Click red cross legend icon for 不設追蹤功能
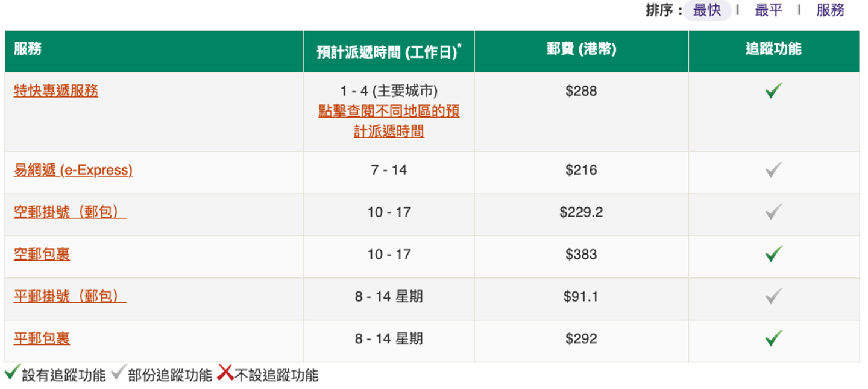This screenshot has width=868, height=389. pos(225,373)
